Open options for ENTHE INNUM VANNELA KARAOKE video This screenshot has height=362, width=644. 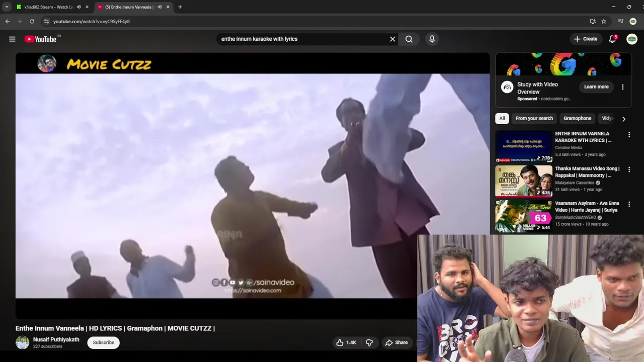pos(629,135)
